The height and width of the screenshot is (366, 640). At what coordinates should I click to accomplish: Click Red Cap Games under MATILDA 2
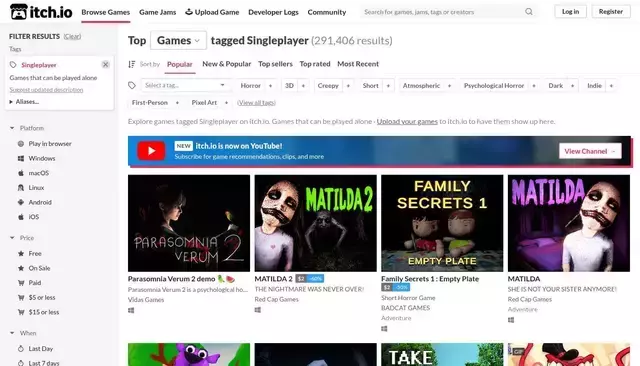coord(277,299)
